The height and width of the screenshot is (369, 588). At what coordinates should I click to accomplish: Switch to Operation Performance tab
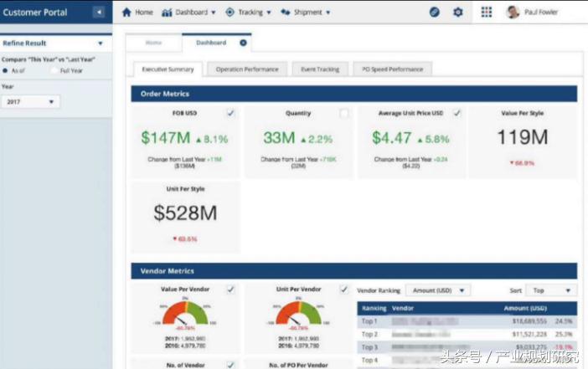246,69
